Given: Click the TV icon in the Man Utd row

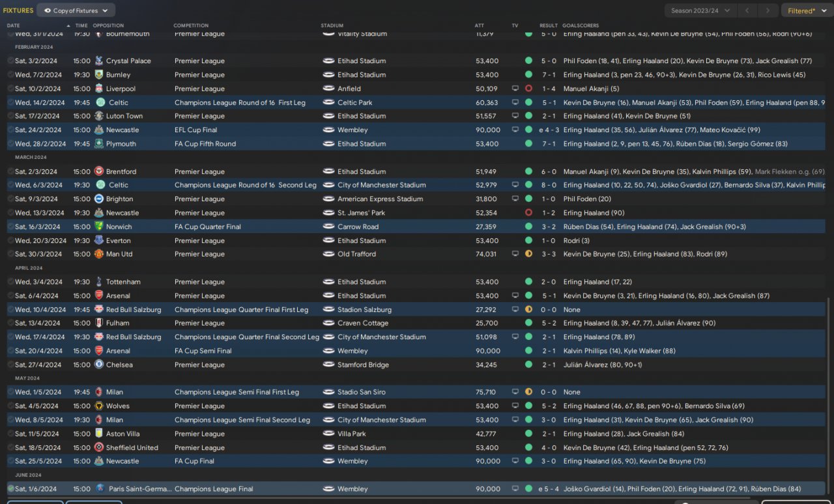Looking at the screenshot, I should [515, 254].
